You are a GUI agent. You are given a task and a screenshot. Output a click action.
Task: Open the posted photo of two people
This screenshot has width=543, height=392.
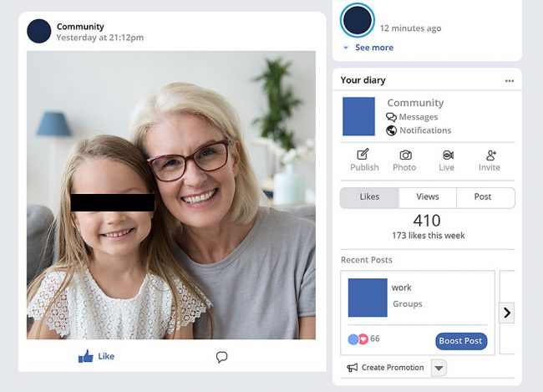[171, 195]
